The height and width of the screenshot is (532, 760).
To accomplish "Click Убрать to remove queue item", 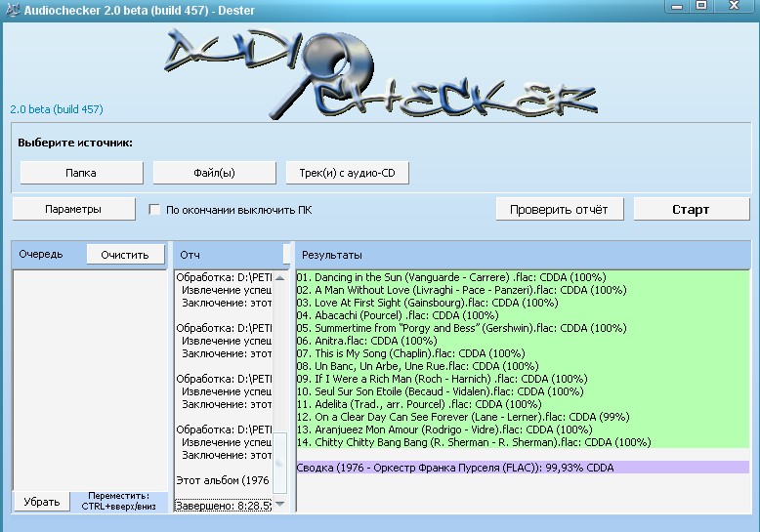I will coord(41,502).
